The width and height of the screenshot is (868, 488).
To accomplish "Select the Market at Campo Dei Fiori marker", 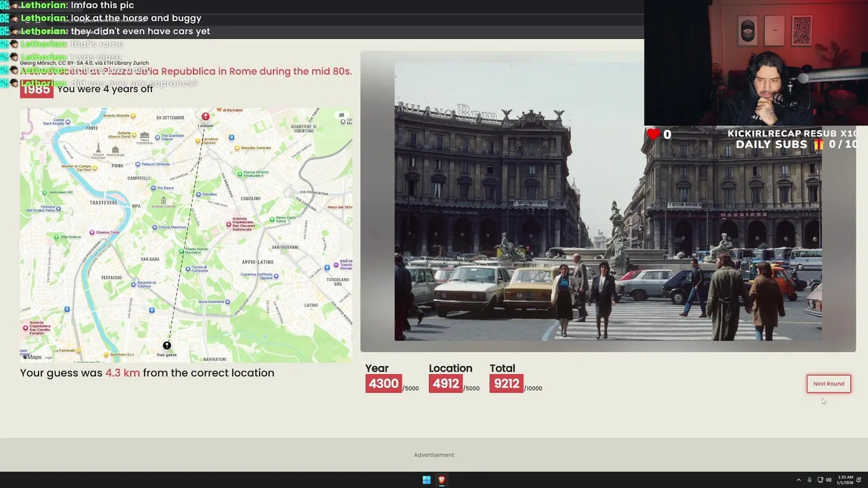I will click(x=96, y=167).
